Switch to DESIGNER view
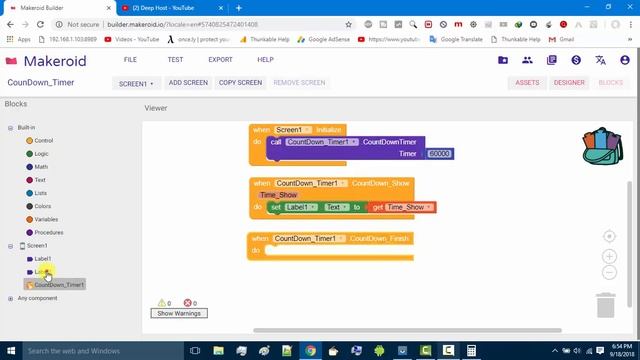640x360 pixels. pos(569,82)
